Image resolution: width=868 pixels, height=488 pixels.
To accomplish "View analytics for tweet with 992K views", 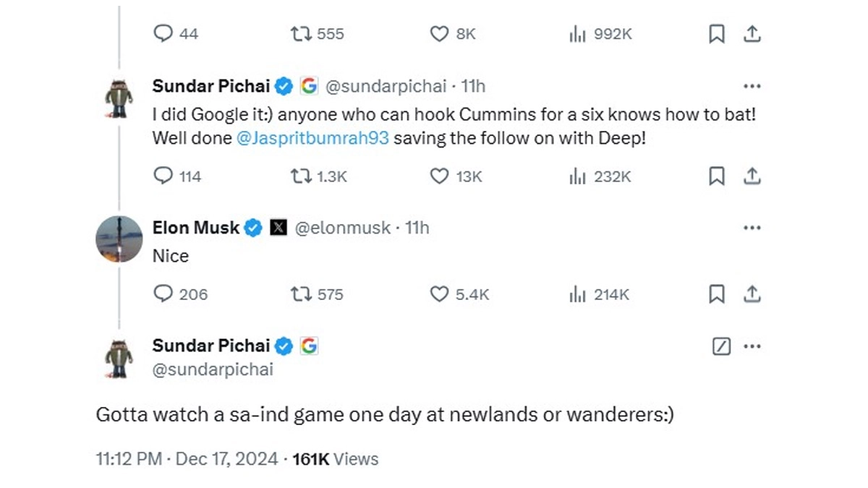I will [x=576, y=34].
